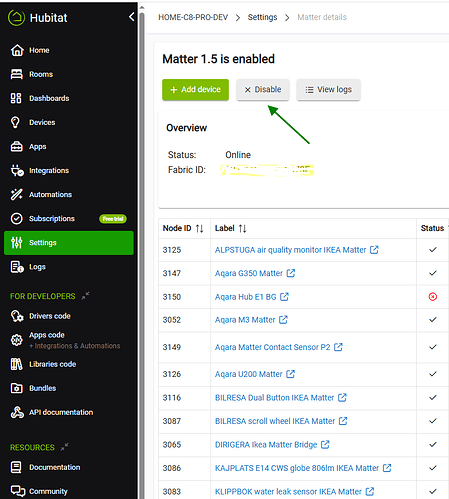Viewport: 449px width, 499px height.
Task: Collapse the FOR DEVELOPERS section
Action: tap(85, 296)
